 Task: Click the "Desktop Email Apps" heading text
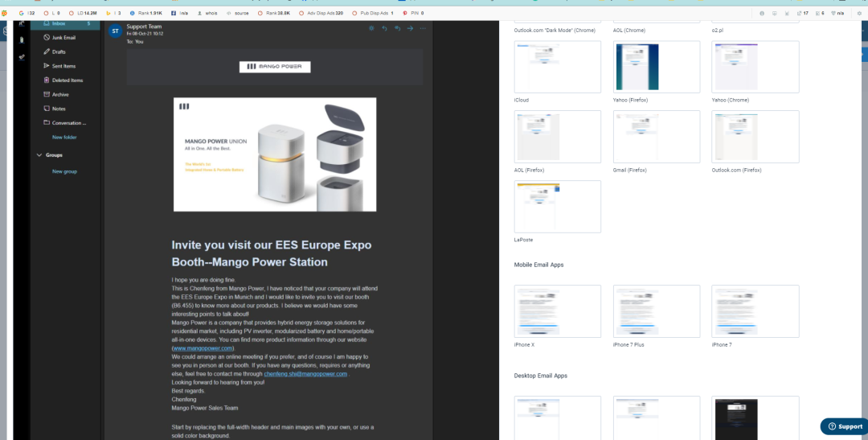[x=541, y=376]
